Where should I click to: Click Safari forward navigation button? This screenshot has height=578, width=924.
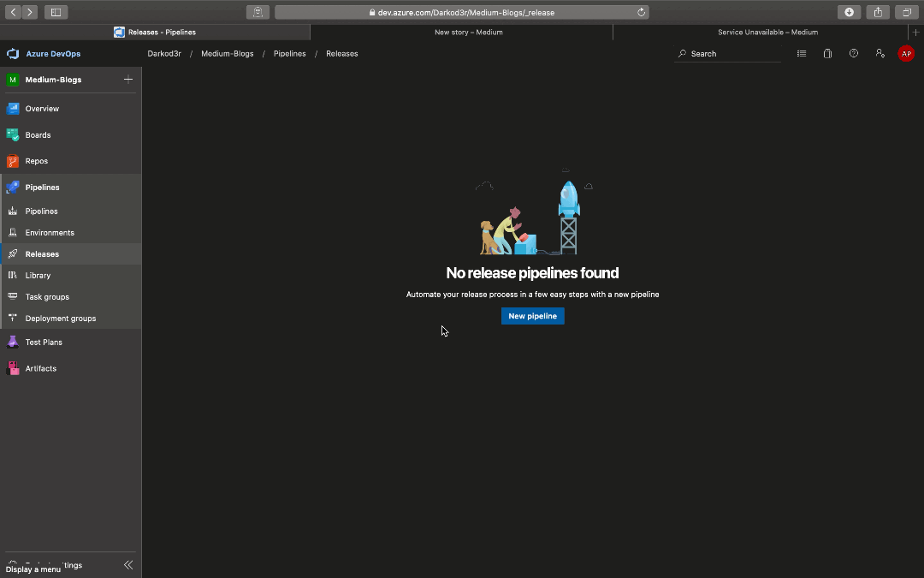(x=29, y=12)
